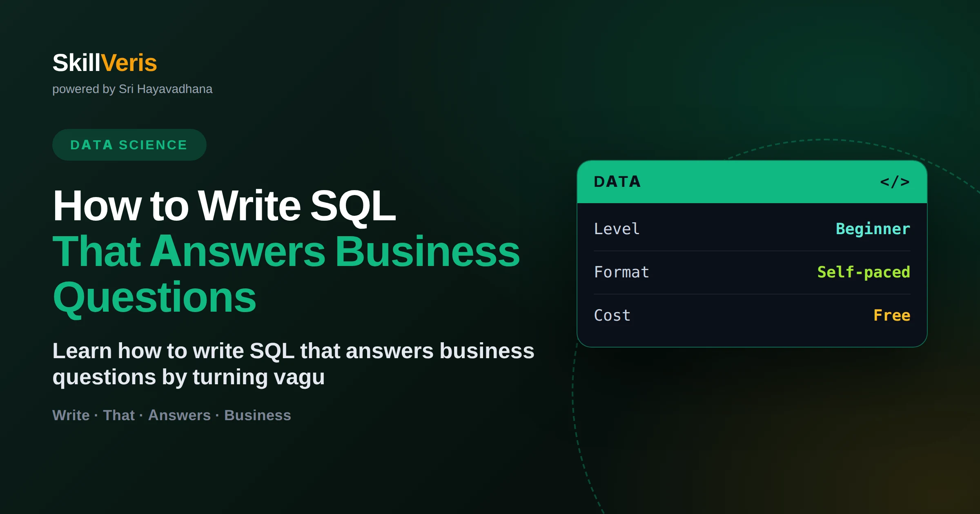Click the 'Write' keyword tag
This screenshot has height=514, width=980.
(x=71, y=415)
